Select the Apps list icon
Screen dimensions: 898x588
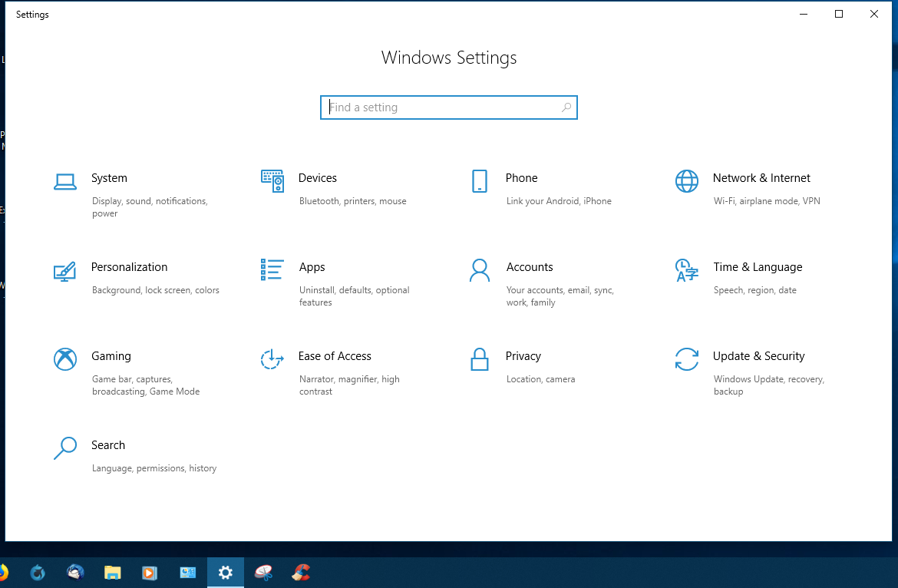point(272,269)
